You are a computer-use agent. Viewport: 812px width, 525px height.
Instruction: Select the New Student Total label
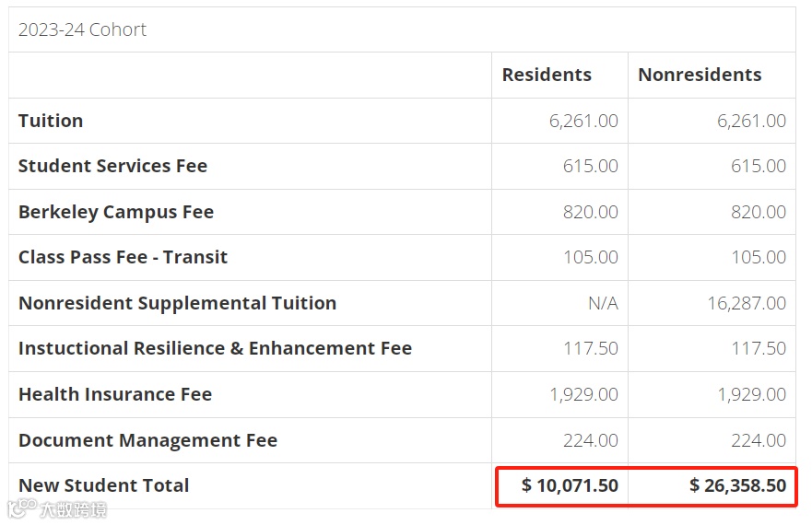(x=103, y=485)
